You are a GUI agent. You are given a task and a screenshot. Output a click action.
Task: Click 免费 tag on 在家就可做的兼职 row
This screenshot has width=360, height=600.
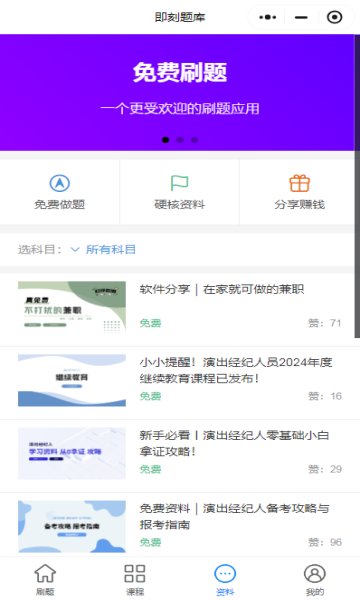click(x=150, y=323)
